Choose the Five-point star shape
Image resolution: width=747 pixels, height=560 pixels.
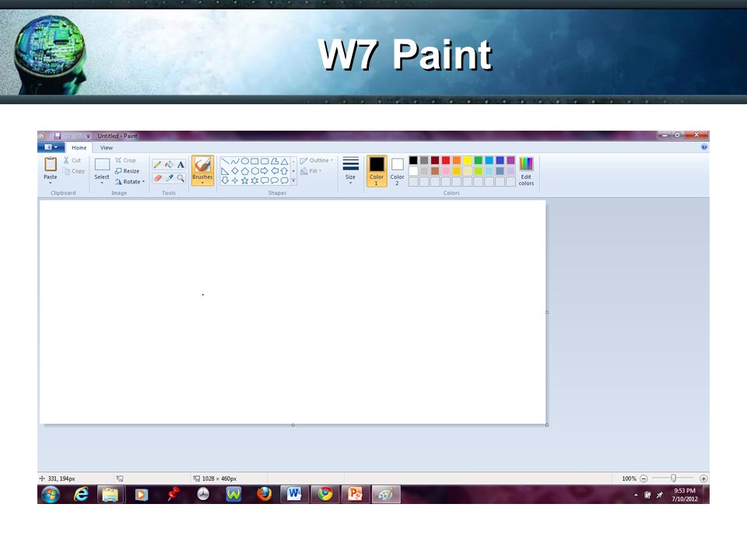(245, 180)
